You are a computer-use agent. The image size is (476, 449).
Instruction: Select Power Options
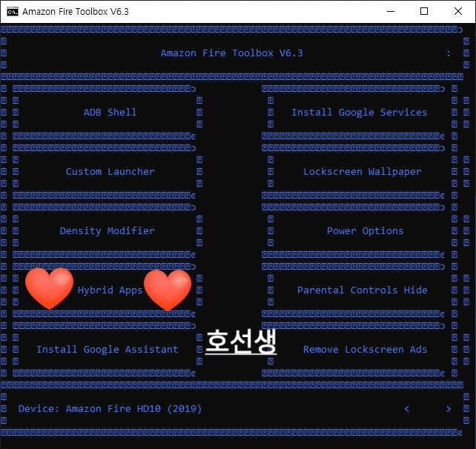coord(365,231)
